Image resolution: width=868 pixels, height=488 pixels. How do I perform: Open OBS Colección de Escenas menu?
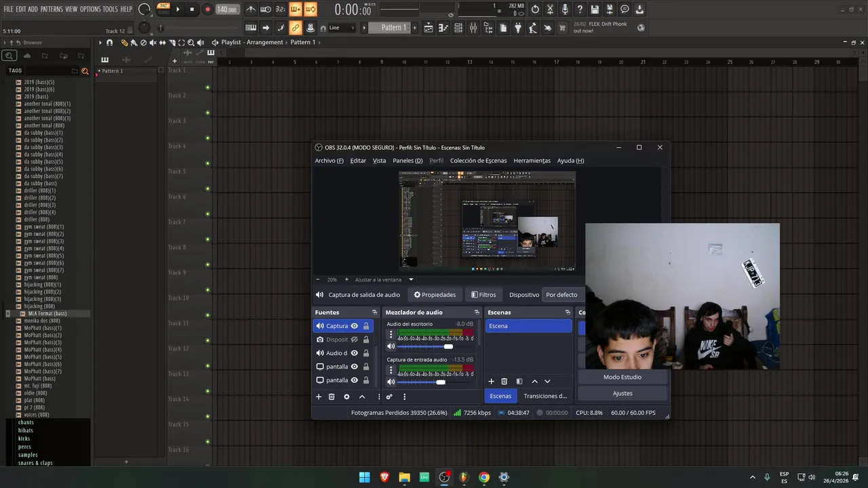coord(478,161)
